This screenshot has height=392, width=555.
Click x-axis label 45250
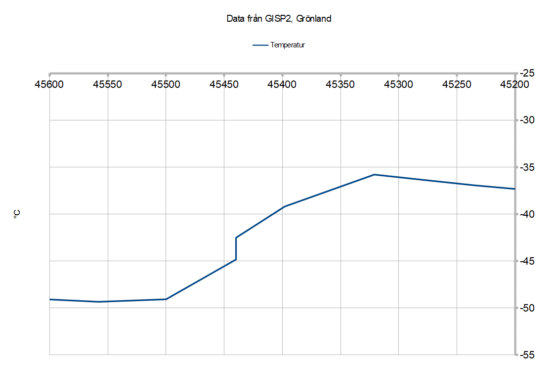457,84
